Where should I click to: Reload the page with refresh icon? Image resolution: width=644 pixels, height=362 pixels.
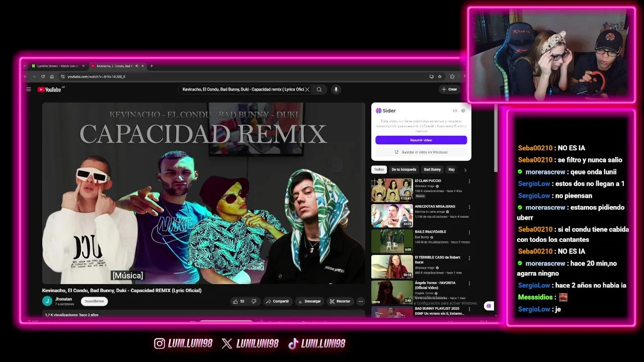coord(43,76)
